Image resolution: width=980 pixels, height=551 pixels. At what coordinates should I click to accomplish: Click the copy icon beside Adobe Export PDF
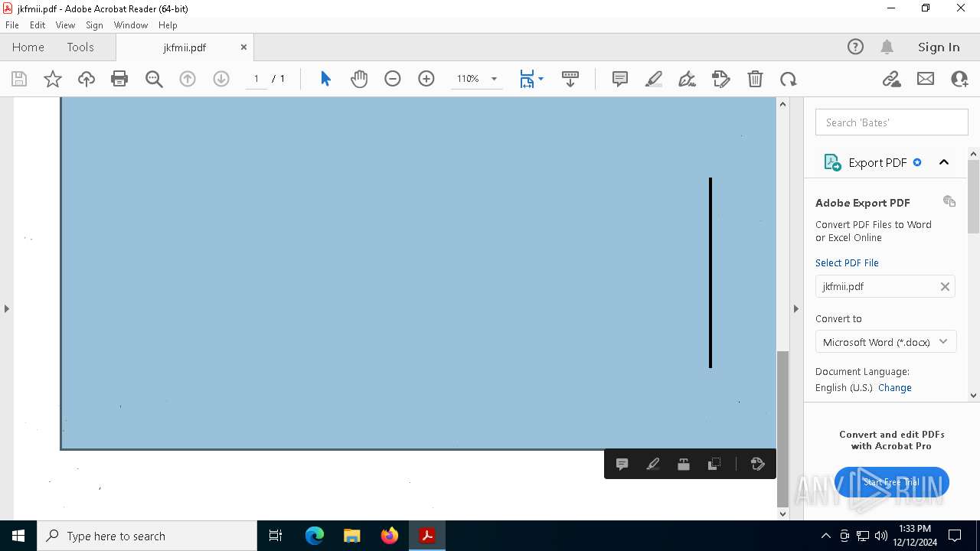[949, 201]
